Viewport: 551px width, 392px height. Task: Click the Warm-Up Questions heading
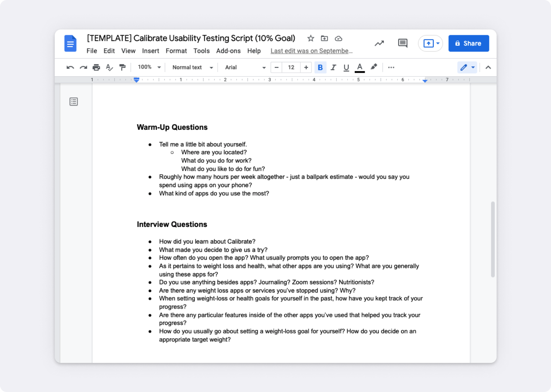click(x=172, y=127)
